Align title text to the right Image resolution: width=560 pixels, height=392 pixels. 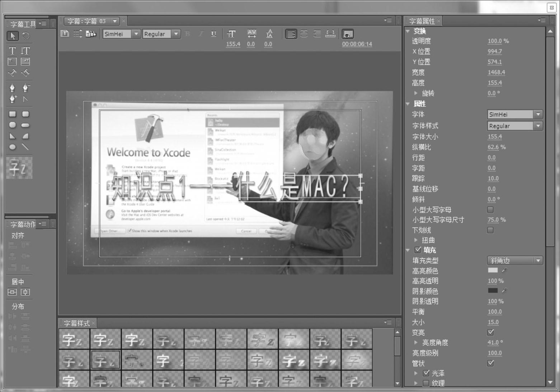pos(317,34)
